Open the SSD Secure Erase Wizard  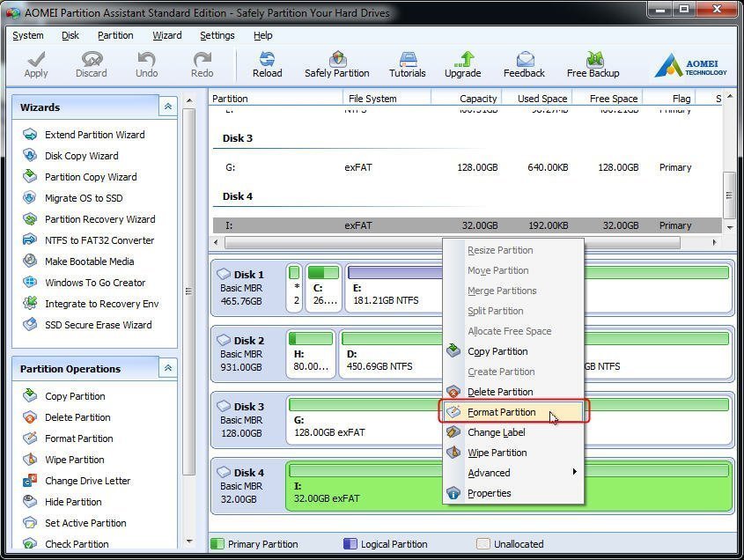pyautogui.click(x=87, y=325)
